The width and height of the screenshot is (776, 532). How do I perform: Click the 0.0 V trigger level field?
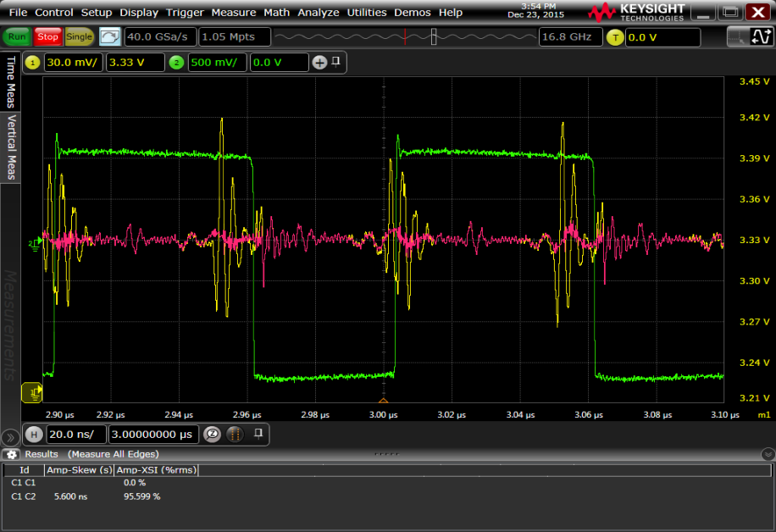click(x=662, y=37)
